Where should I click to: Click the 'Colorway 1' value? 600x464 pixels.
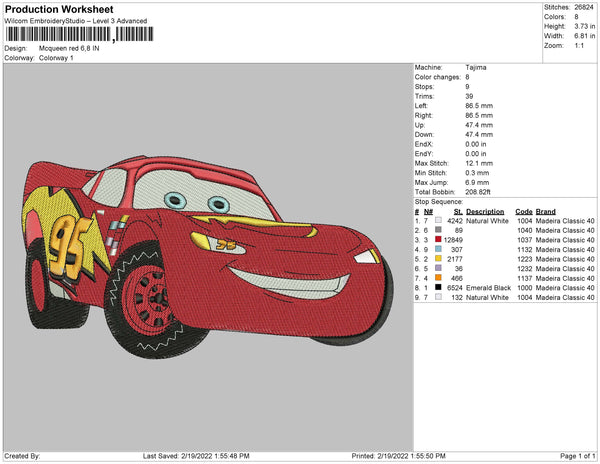point(56,58)
